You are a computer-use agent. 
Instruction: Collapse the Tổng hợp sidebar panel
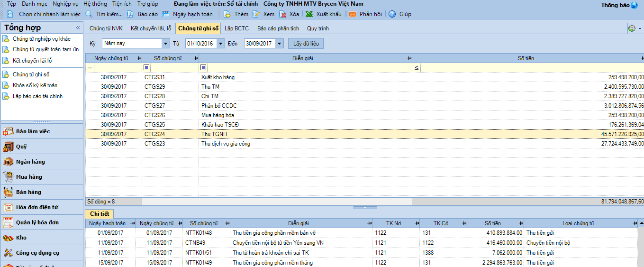click(x=77, y=28)
